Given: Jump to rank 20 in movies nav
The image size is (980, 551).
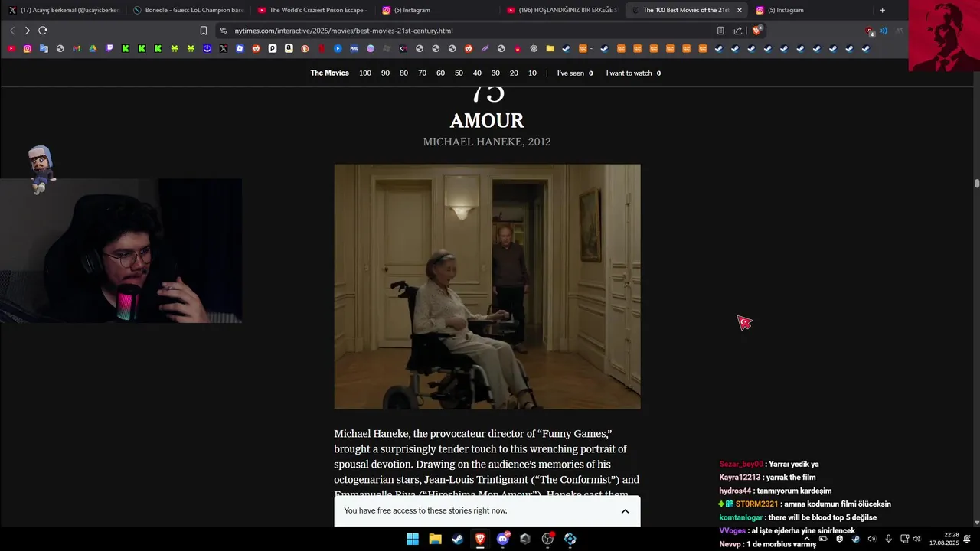Looking at the screenshot, I should pyautogui.click(x=514, y=73).
